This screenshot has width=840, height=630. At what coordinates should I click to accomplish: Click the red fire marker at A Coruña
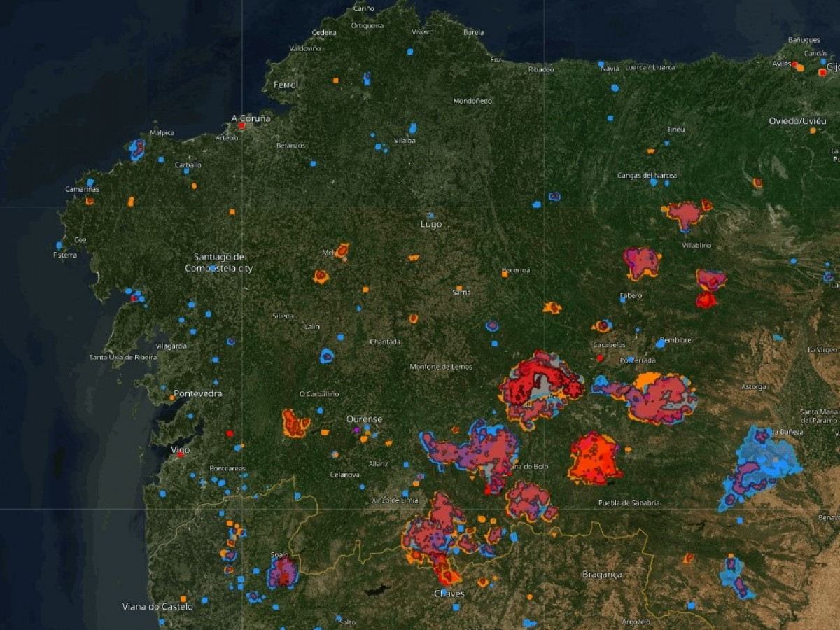tap(241, 126)
